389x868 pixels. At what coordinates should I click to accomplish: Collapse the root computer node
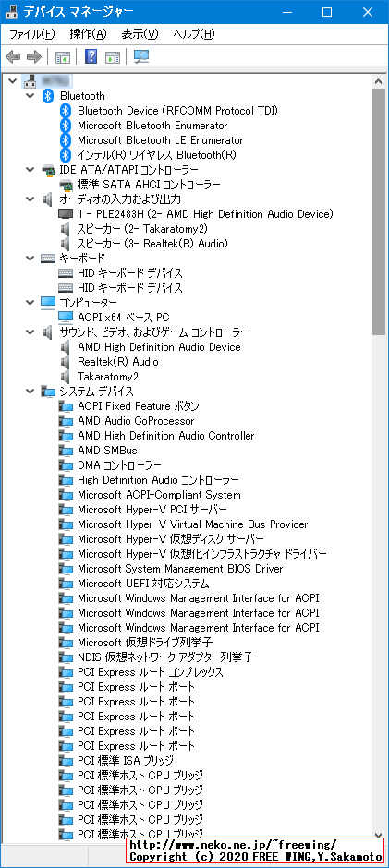tap(12, 81)
